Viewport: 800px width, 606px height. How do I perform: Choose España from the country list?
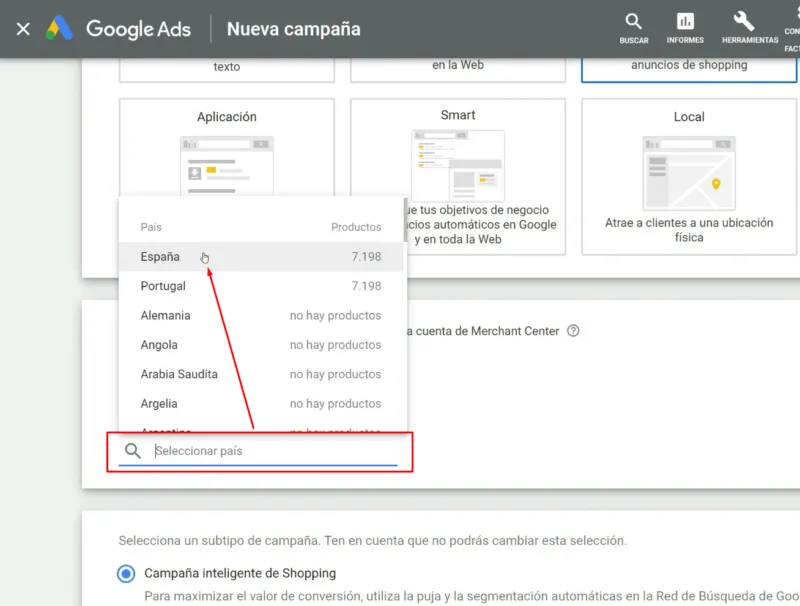(x=261, y=257)
